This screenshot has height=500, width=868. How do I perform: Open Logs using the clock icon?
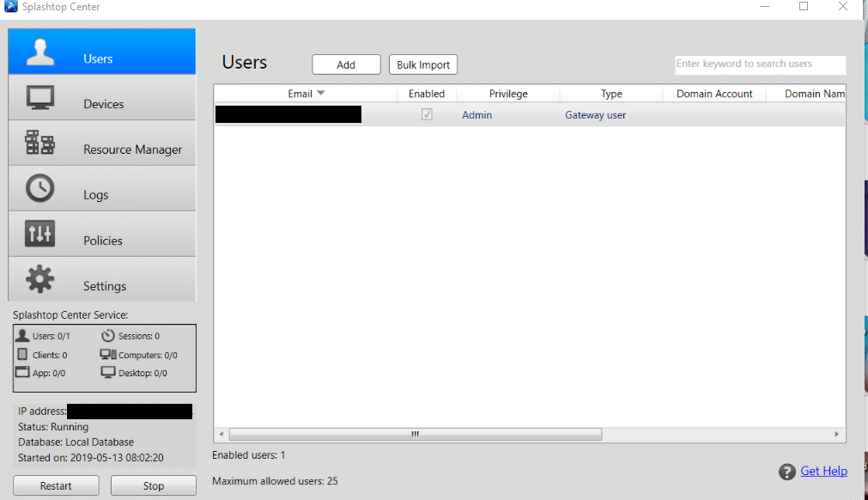(x=39, y=188)
